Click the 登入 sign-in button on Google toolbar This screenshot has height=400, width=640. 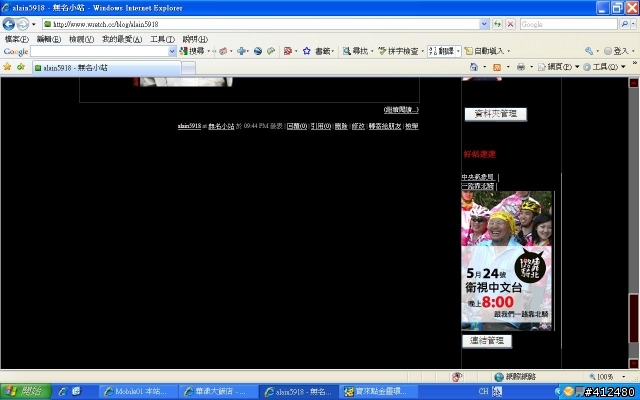(616, 51)
